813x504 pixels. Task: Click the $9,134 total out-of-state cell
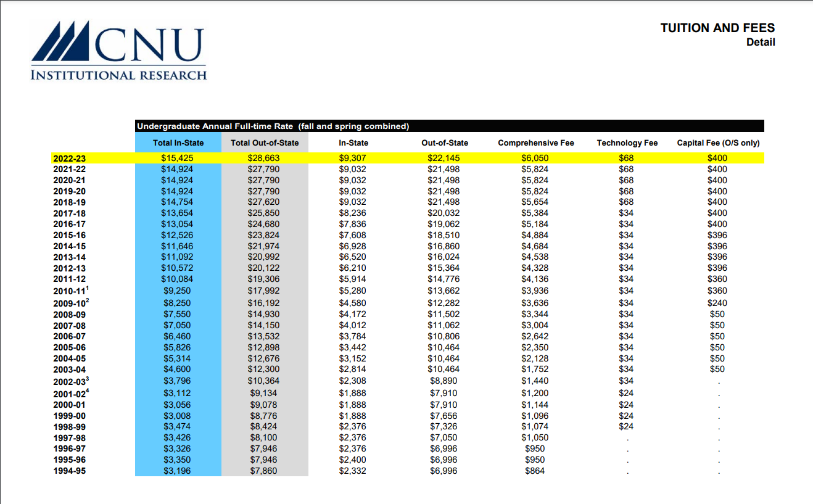(263, 393)
